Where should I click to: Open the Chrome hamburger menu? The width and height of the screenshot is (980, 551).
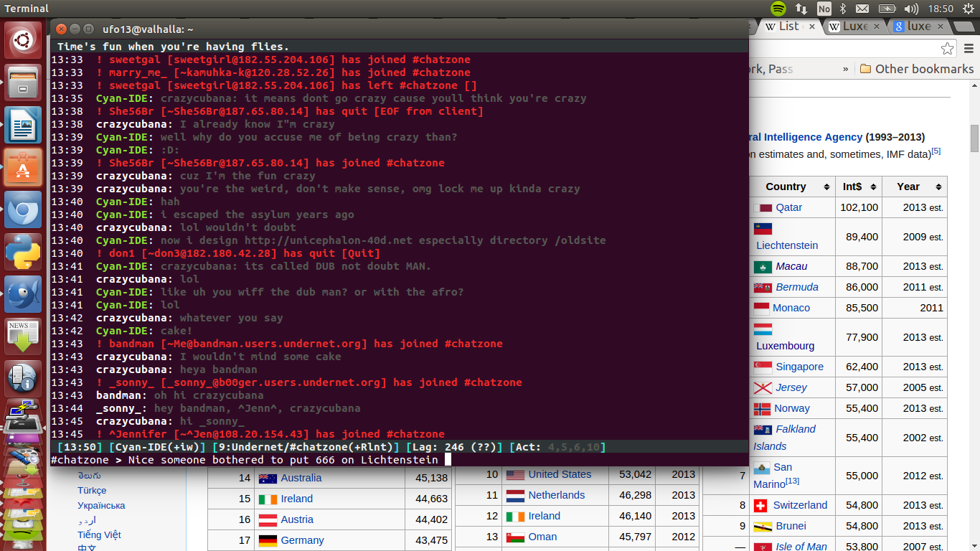point(969,48)
